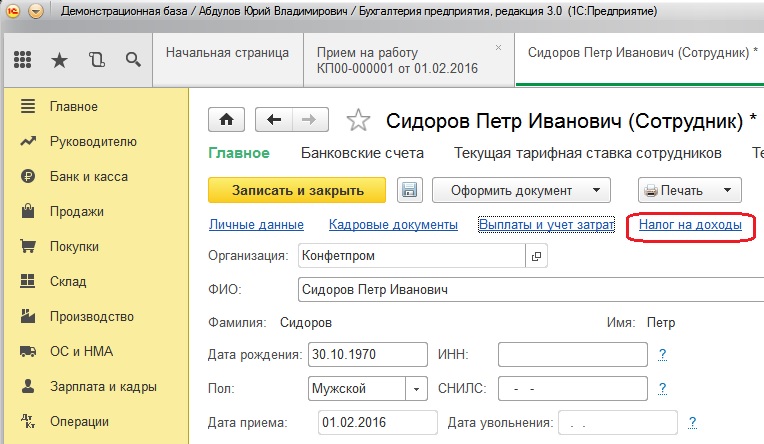Open the sections menu grid icon
This screenshot has height=444, width=764.
(23, 60)
